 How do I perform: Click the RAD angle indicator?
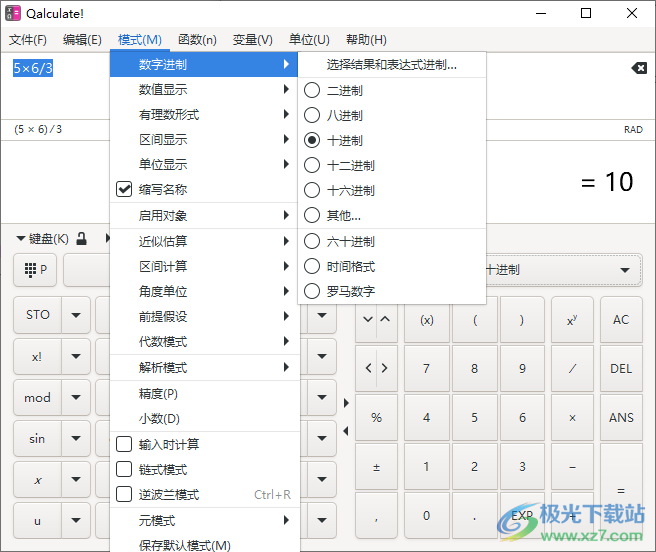click(x=633, y=130)
